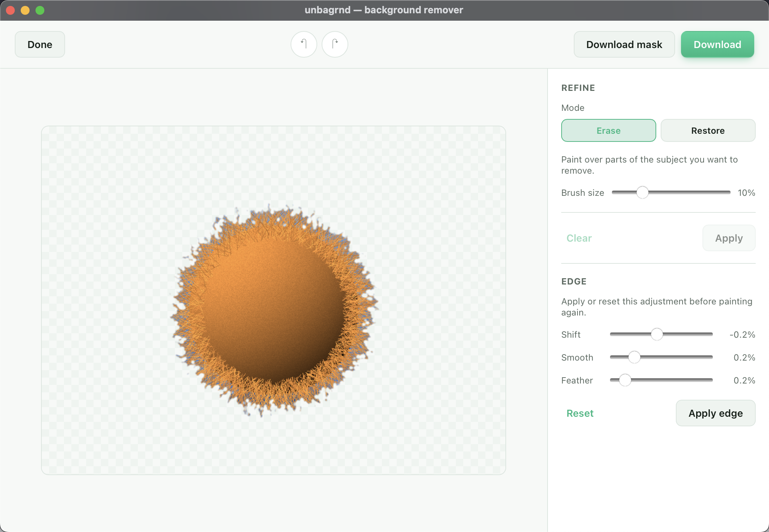Select Erase mode
This screenshot has height=532, width=769.
pyautogui.click(x=609, y=130)
